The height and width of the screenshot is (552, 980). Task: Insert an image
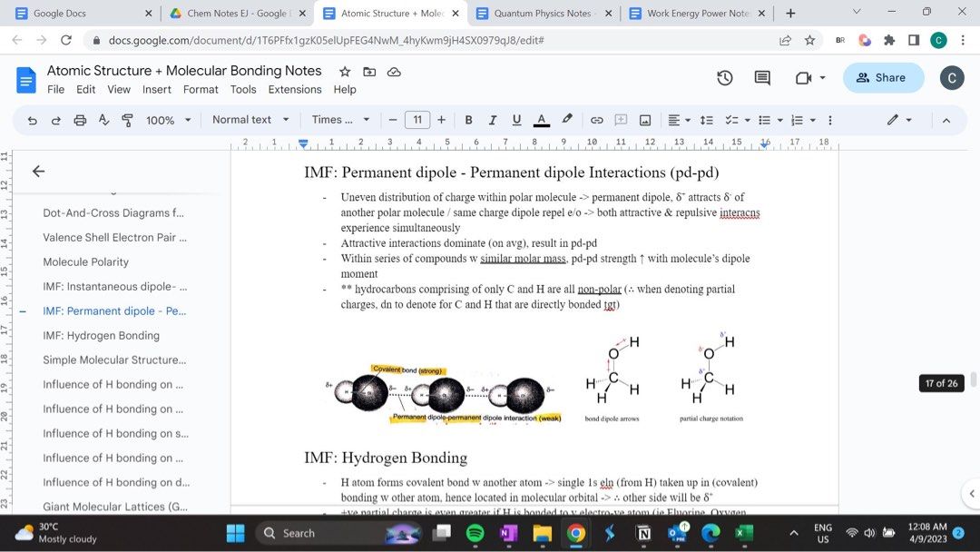click(x=645, y=119)
